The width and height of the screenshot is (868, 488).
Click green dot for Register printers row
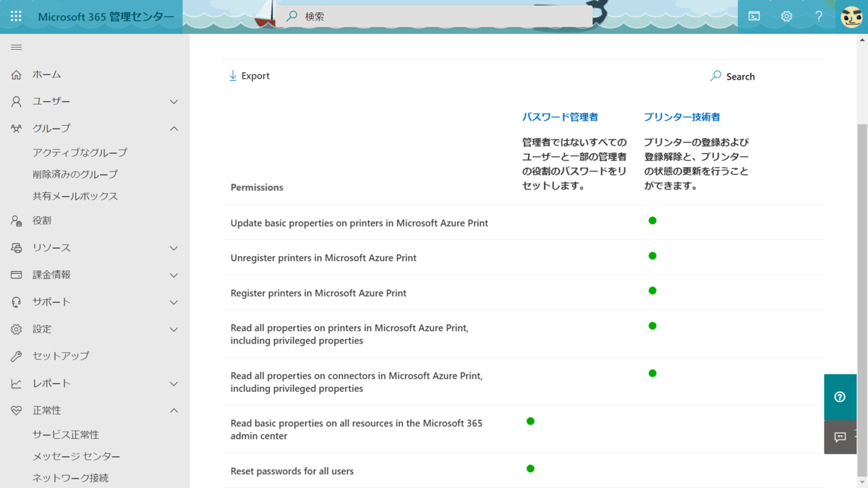pyautogui.click(x=652, y=291)
